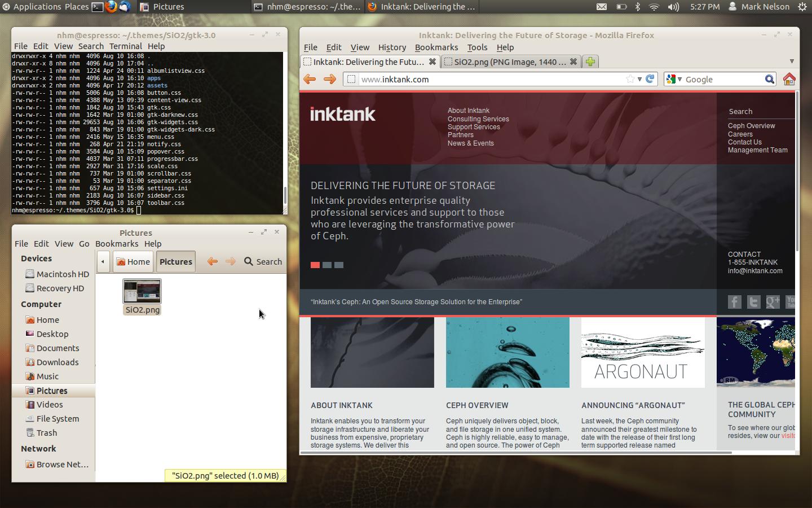
Task: Select the first red slide indicator
Action: (315, 265)
